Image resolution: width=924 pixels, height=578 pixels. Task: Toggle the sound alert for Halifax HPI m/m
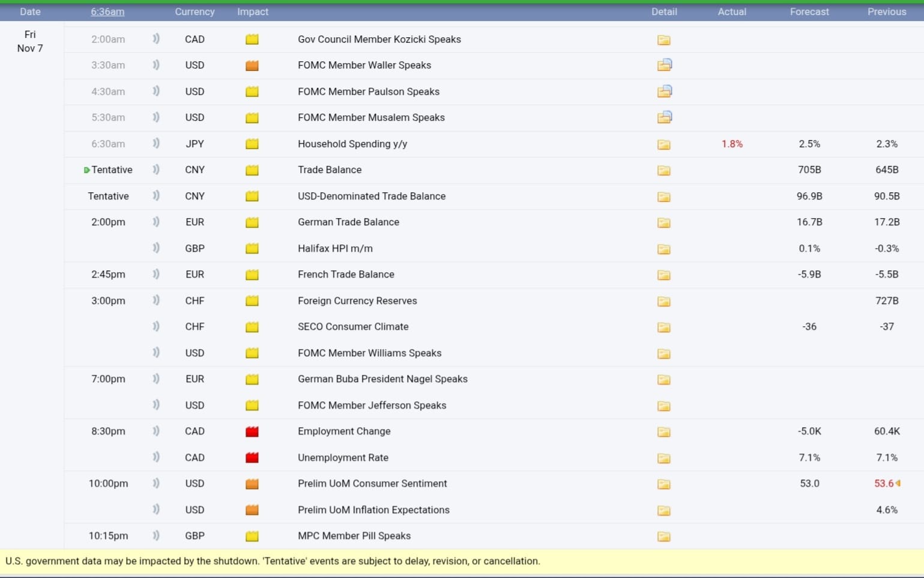tap(156, 248)
